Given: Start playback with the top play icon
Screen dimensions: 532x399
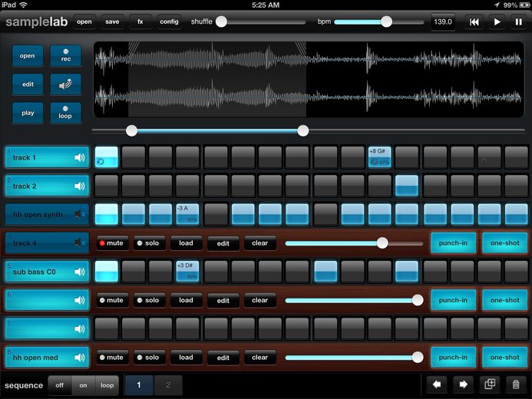Looking at the screenshot, I should (x=497, y=22).
